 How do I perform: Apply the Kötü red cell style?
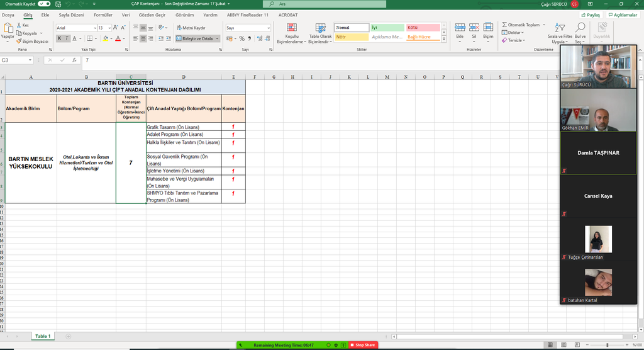(422, 28)
